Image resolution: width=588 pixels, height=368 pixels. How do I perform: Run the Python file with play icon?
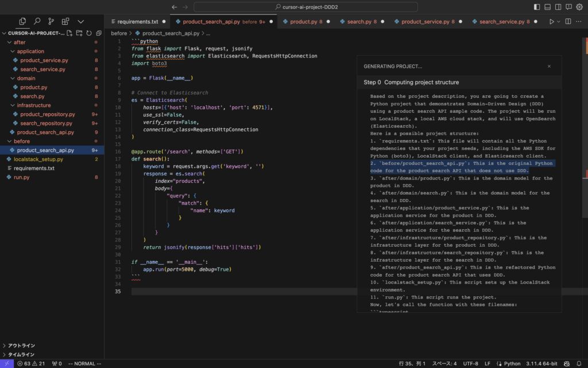[552, 21]
